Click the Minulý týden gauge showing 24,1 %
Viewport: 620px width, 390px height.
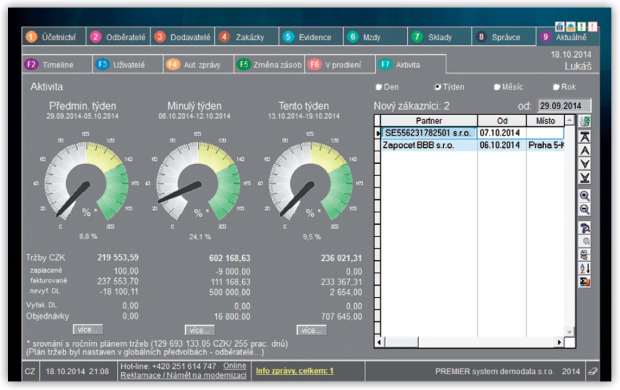coord(198,182)
